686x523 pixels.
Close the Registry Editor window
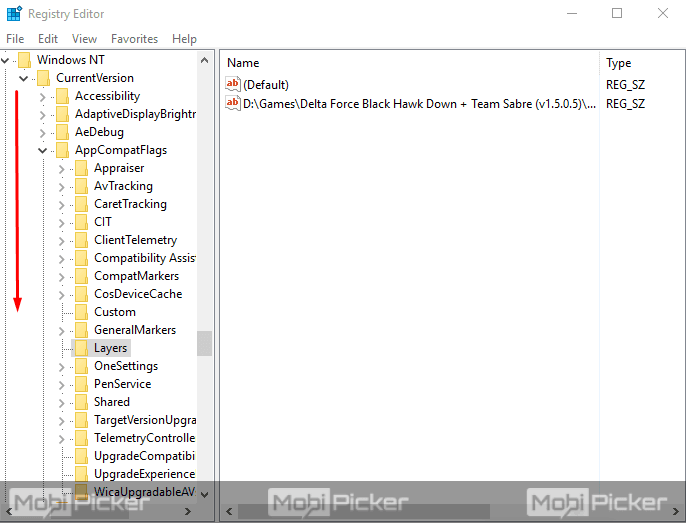click(x=663, y=14)
